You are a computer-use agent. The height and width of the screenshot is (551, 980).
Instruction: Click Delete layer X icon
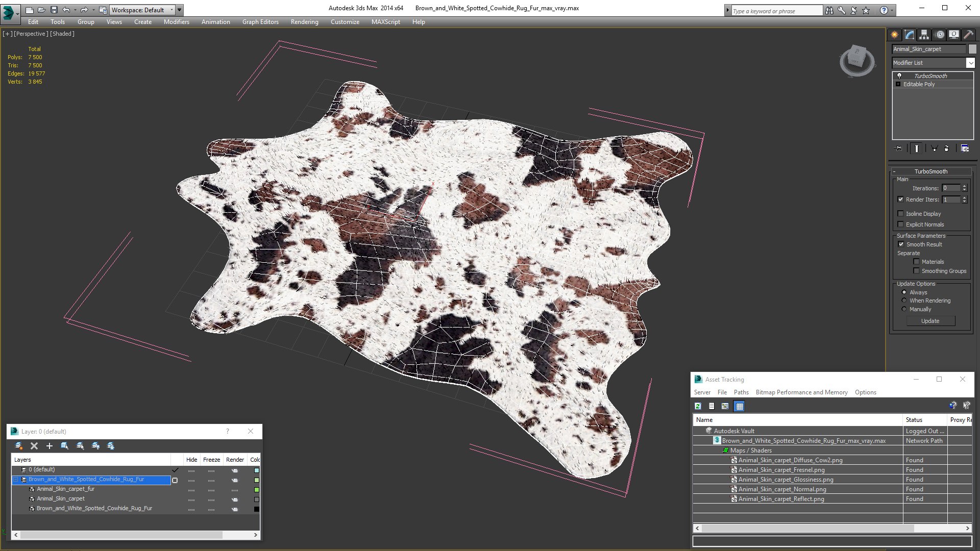(x=34, y=446)
